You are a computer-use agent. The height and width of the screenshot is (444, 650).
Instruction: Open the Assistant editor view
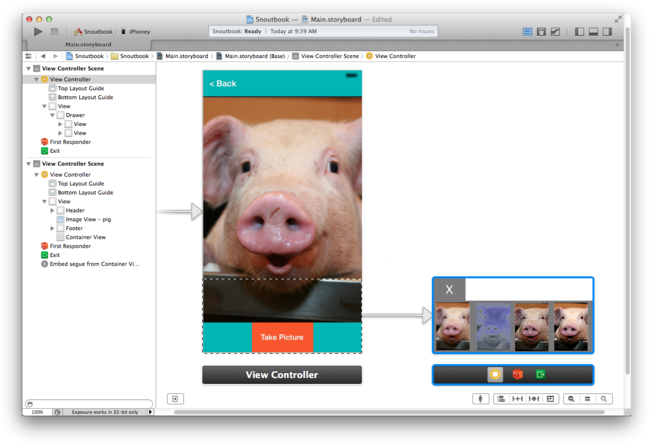[541, 31]
